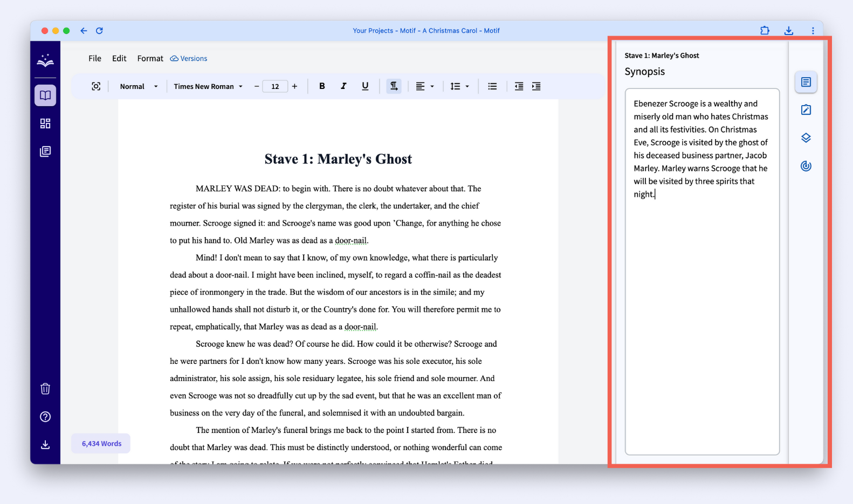The width and height of the screenshot is (853, 504).
Task: Open the layers panel icon
Action: click(x=806, y=138)
